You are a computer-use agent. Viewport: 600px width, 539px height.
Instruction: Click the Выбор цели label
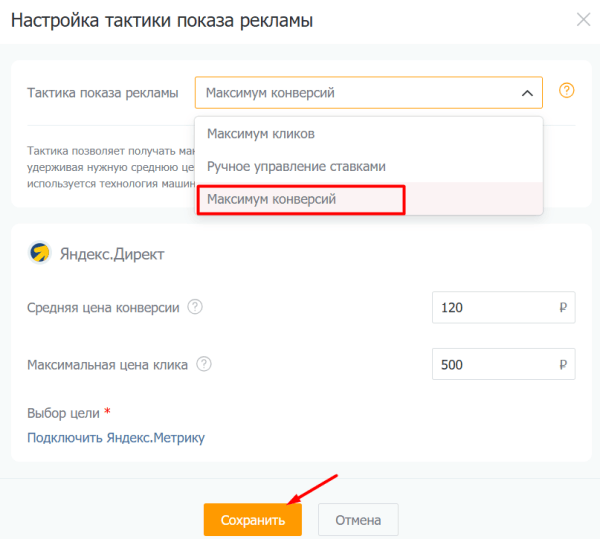click(x=63, y=413)
